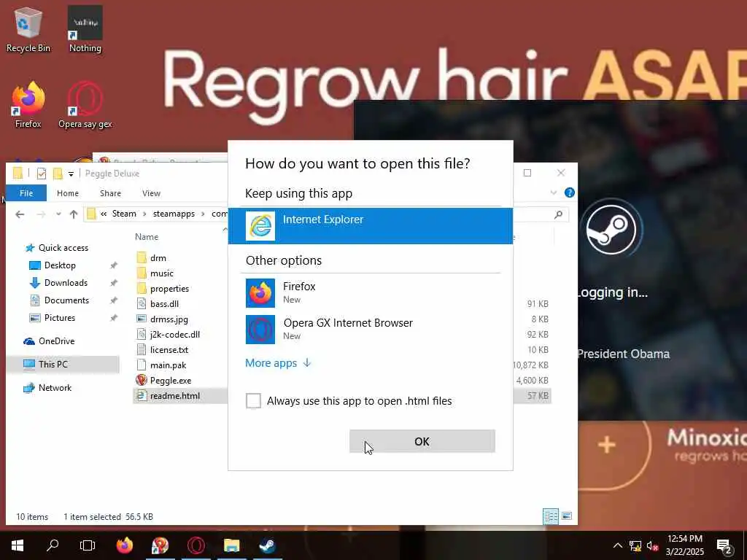Select j2k-codec.dll file

[x=174, y=334]
